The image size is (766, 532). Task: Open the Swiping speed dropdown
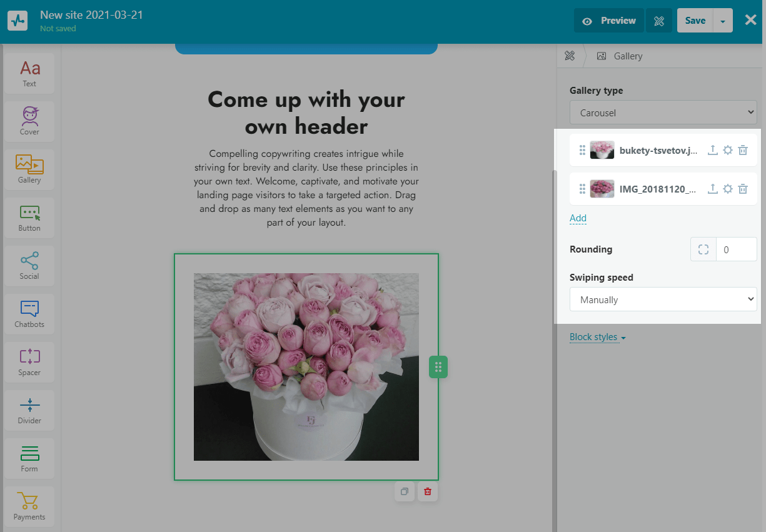663,299
